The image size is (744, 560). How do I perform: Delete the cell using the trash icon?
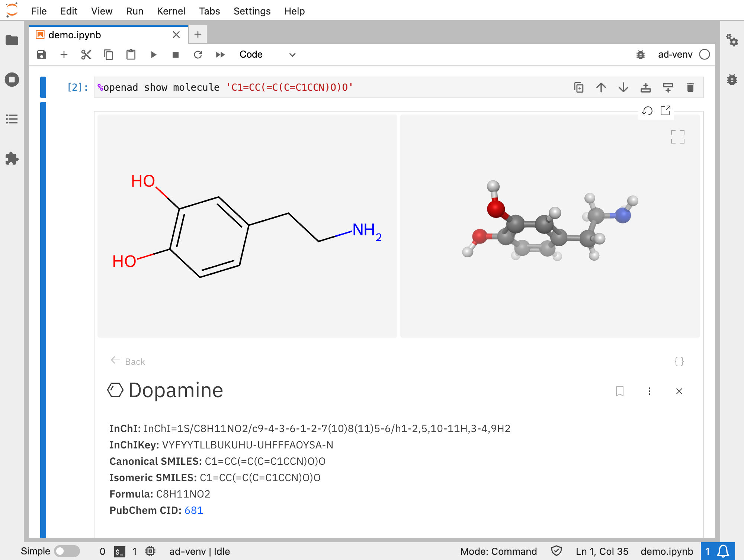[x=690, y=87]
